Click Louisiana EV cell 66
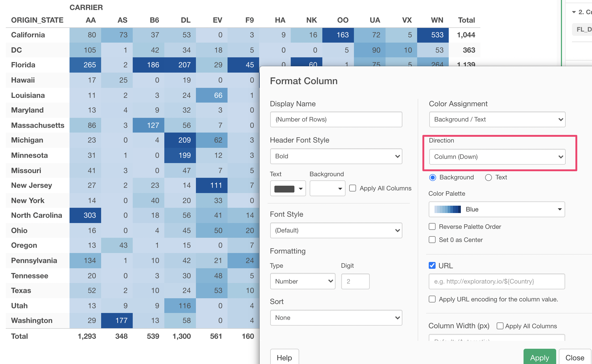This screenshot has height=364, width=592. point(212,95)
